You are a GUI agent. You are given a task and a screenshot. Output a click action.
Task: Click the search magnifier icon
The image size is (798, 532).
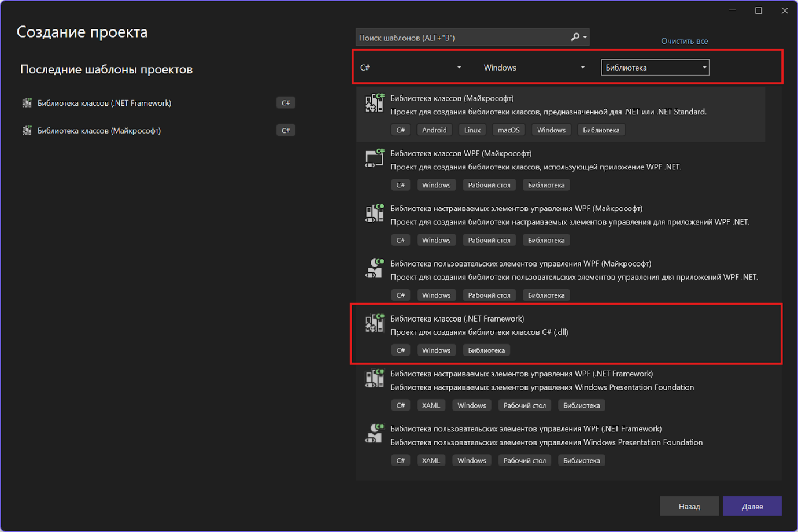[x=576, y=36]
